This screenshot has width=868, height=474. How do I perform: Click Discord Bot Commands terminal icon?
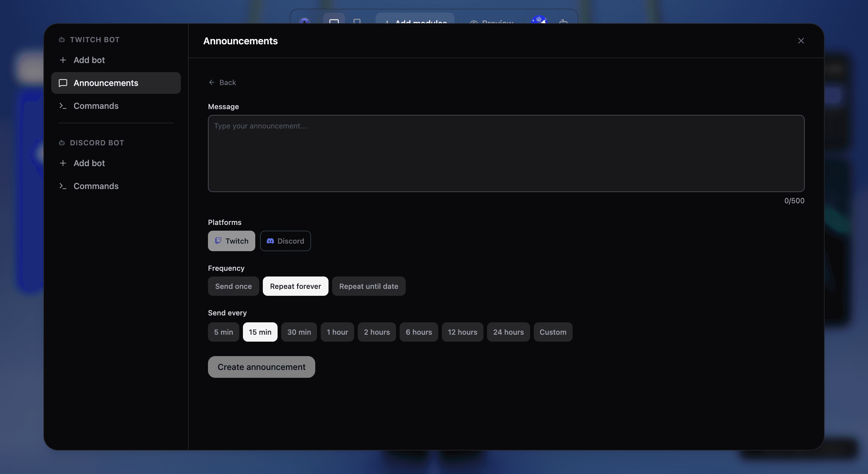pyautogui.click(x=63, y=186)
